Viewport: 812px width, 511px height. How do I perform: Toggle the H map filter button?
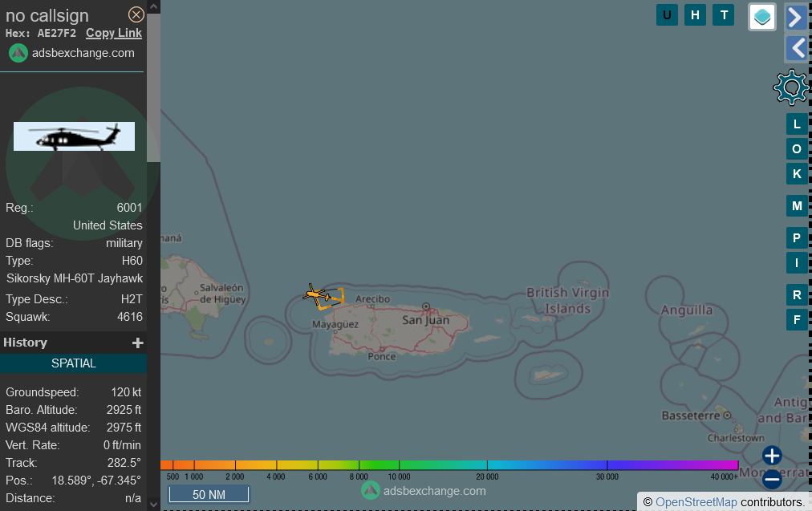[695, 15]
